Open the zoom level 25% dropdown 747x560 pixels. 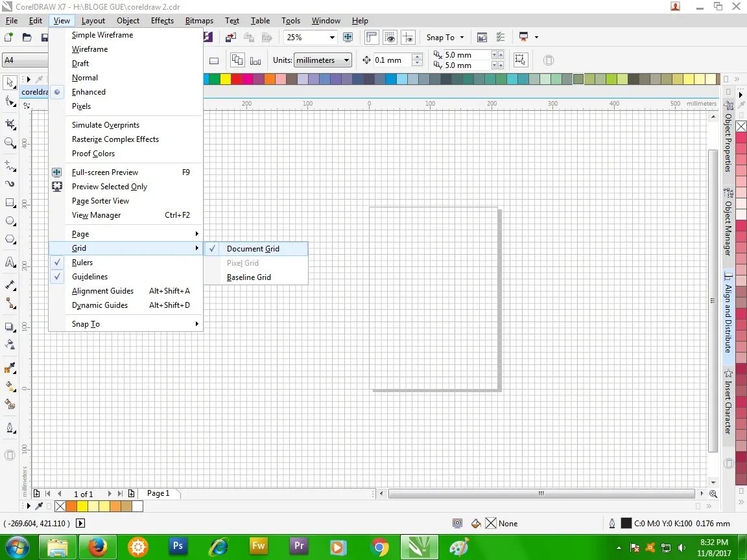pyautogui.click(x=332, y=37)
